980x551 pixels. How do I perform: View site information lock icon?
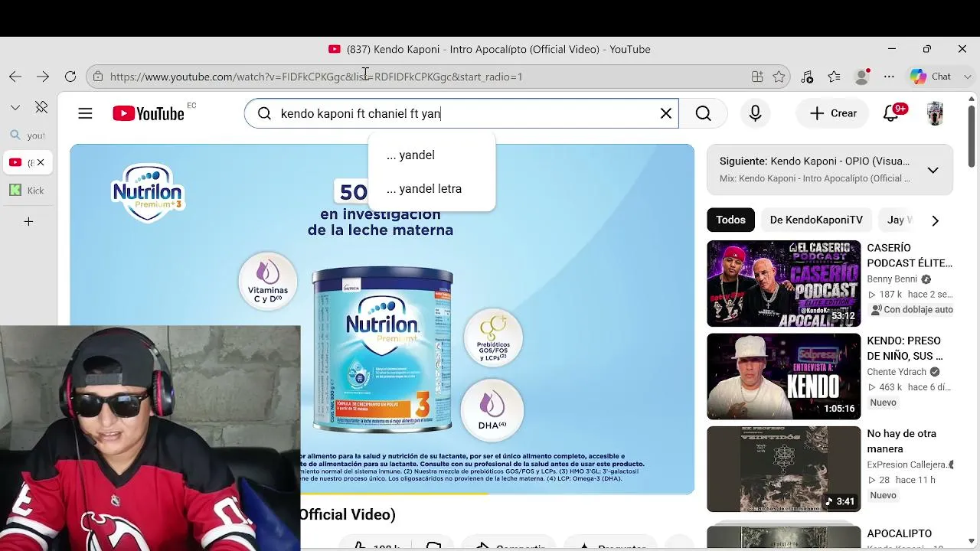[97, 77]
